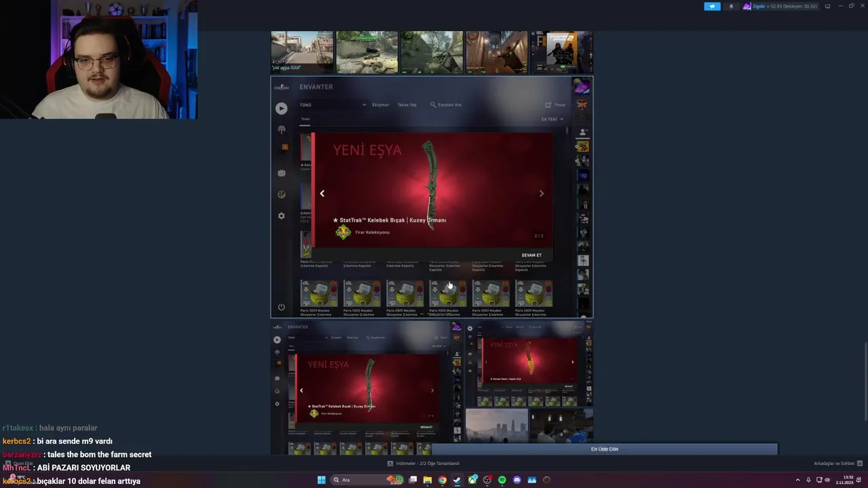The height and width of the screenshot is (488, 868).
Task: Click the Play button in CS:GO sidebar
Action: (x=281, y=108)
